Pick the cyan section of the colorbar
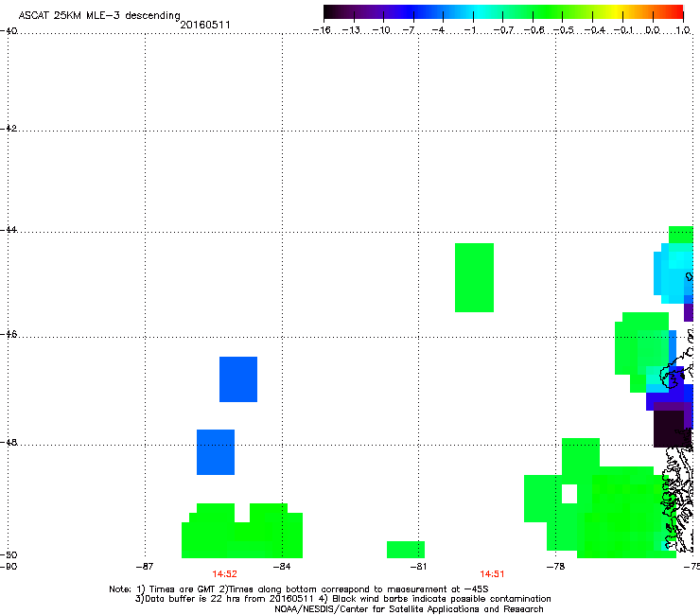Viewport: 700px width, 615px height. (478, 12)
